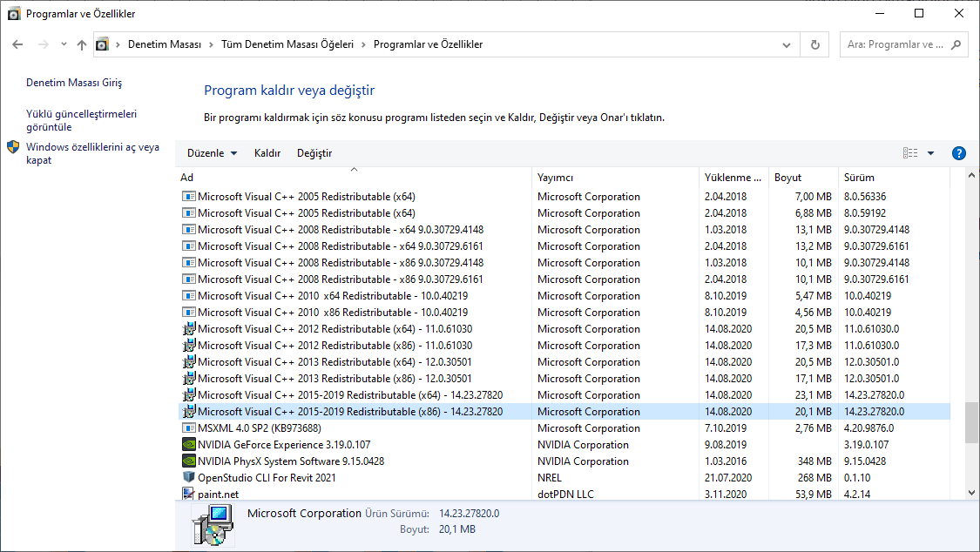Click the forward navigation arrow
Image resolution: width=980 pixels, height=552 pixels.
coord(44,44)
